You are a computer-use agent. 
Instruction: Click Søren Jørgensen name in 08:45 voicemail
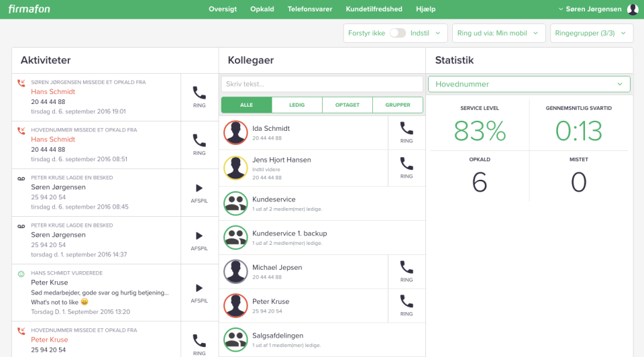coord(58,187)
